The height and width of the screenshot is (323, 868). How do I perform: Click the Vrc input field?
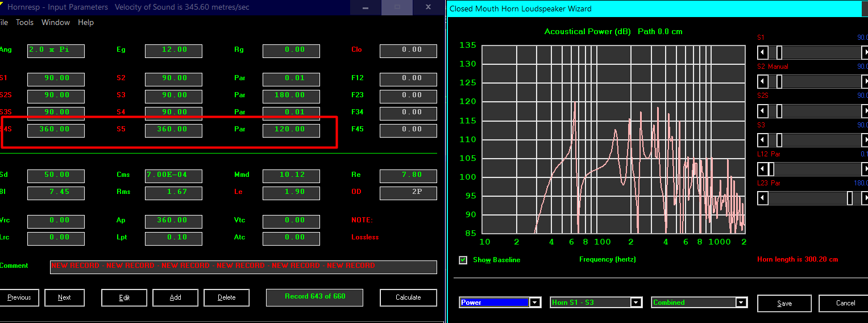point(56,221)
